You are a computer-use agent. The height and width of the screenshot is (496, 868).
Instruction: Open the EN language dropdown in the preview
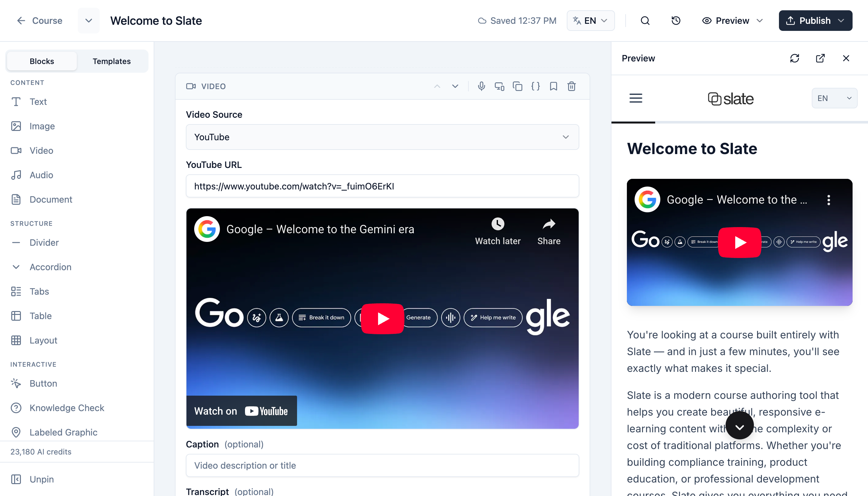tap(834, 98)
